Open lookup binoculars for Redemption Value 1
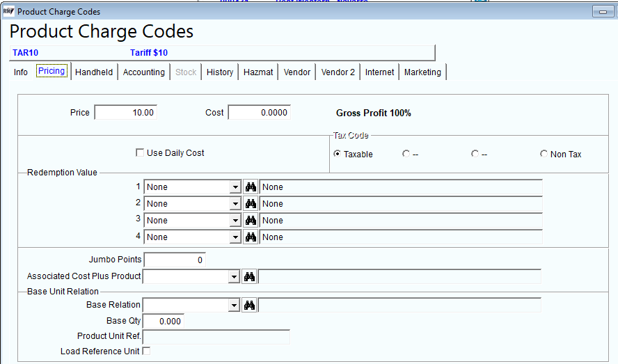This screenshot has width=618, height=364. pos(251,187)
